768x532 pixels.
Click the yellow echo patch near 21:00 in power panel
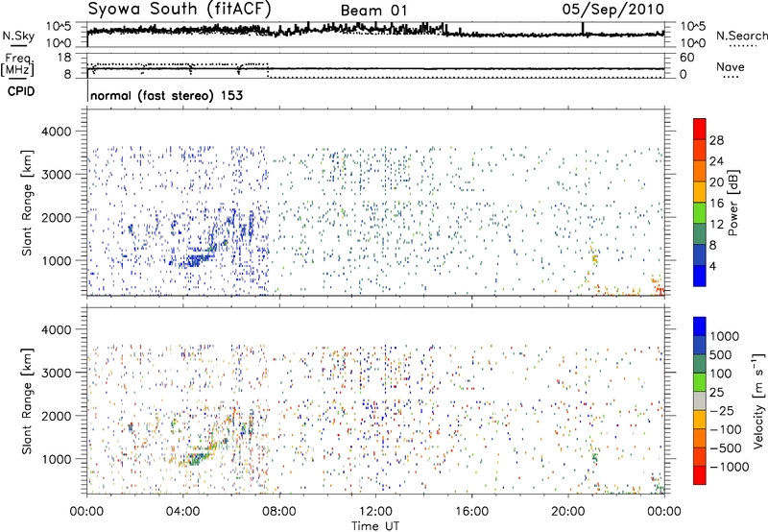(x=594, y=257)
